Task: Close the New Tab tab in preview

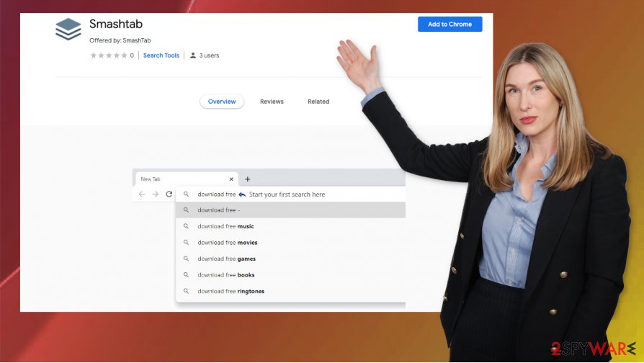Action: click(231, 179)
